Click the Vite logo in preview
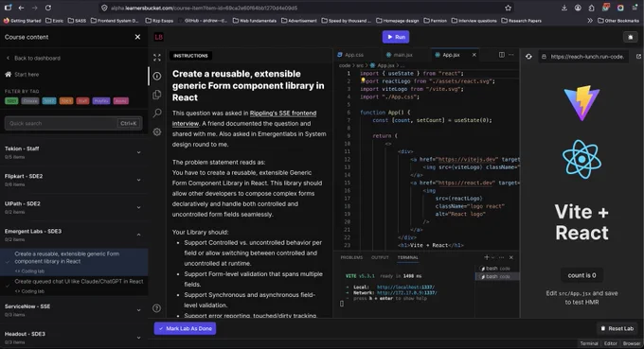 [x=581, y=103]
